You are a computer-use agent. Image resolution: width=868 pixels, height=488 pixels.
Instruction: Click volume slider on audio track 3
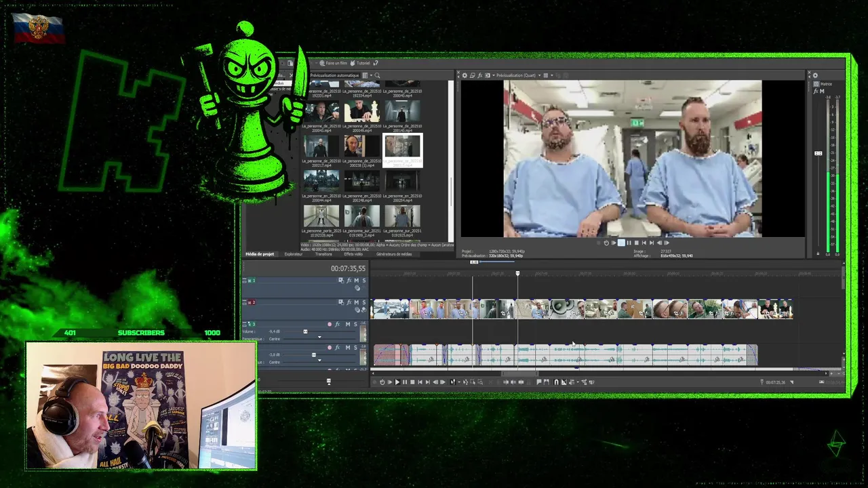[x=305, y=331]
